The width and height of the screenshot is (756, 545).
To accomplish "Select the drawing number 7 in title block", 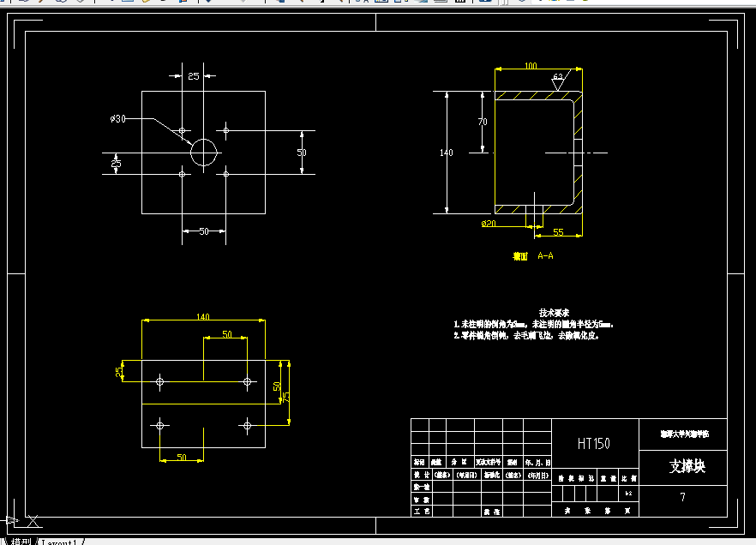I will (682, 497).
